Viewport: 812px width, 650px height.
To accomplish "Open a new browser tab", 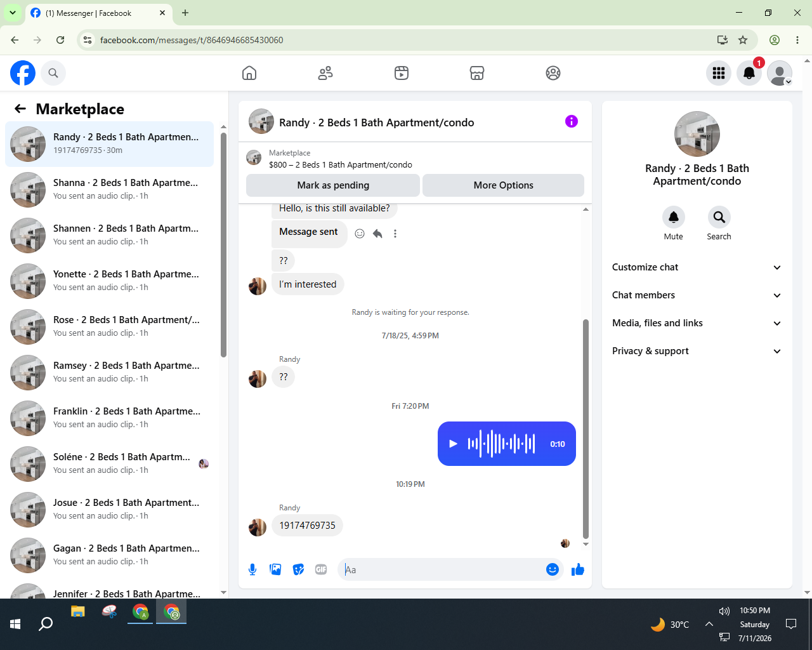I will click(185, 13).
